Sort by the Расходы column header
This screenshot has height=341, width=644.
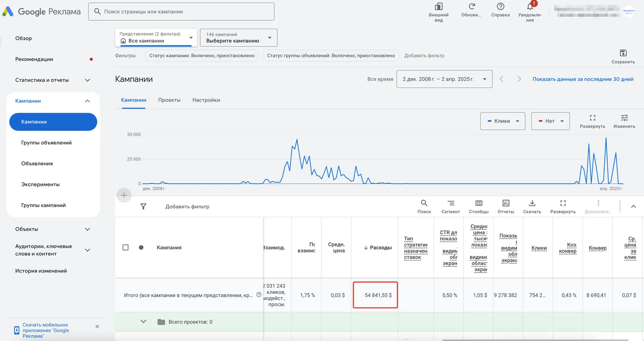click(378, 248)
